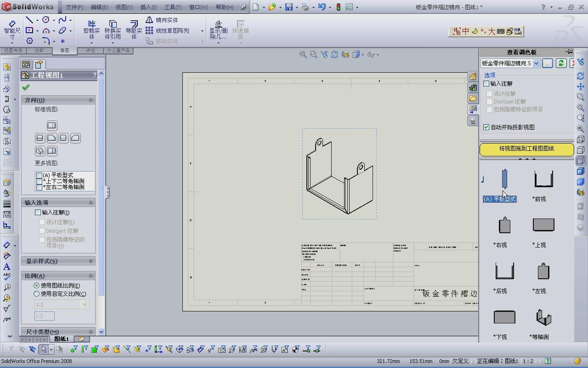This screenshot has width=588, height=368.
Task: Click the Rebuild traffic light icon
Action: pos(339,7)
